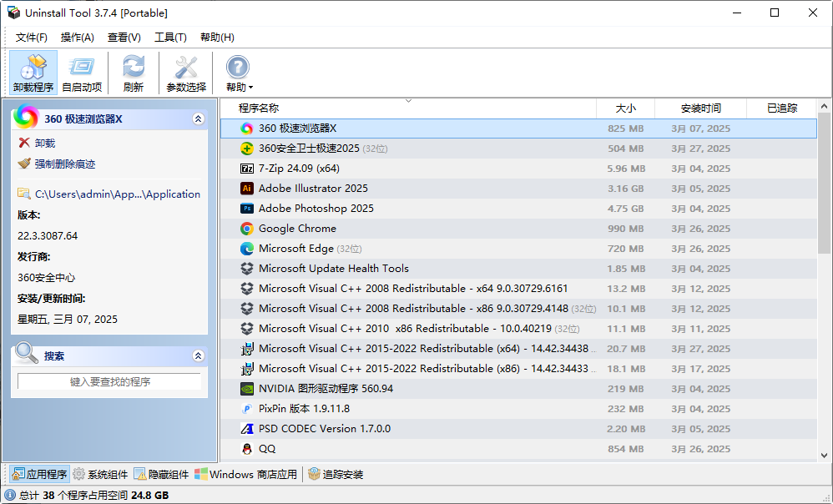Click the 360 极速浏览器X icon in list

tap(246, 129)
